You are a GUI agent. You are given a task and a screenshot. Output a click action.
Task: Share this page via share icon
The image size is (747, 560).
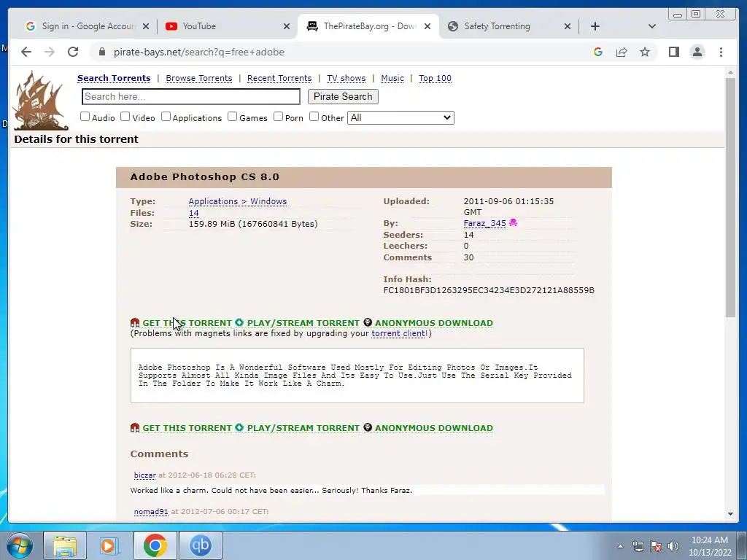622,52
